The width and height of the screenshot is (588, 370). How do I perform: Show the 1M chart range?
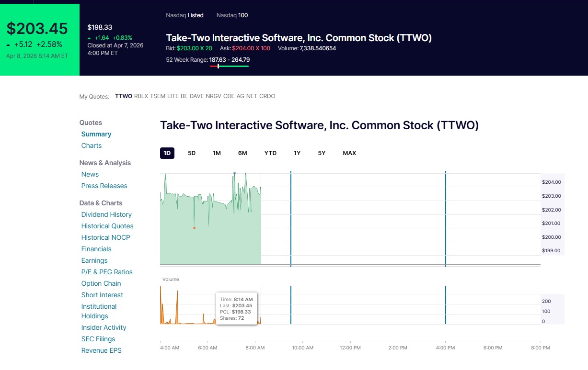(217, 153)
